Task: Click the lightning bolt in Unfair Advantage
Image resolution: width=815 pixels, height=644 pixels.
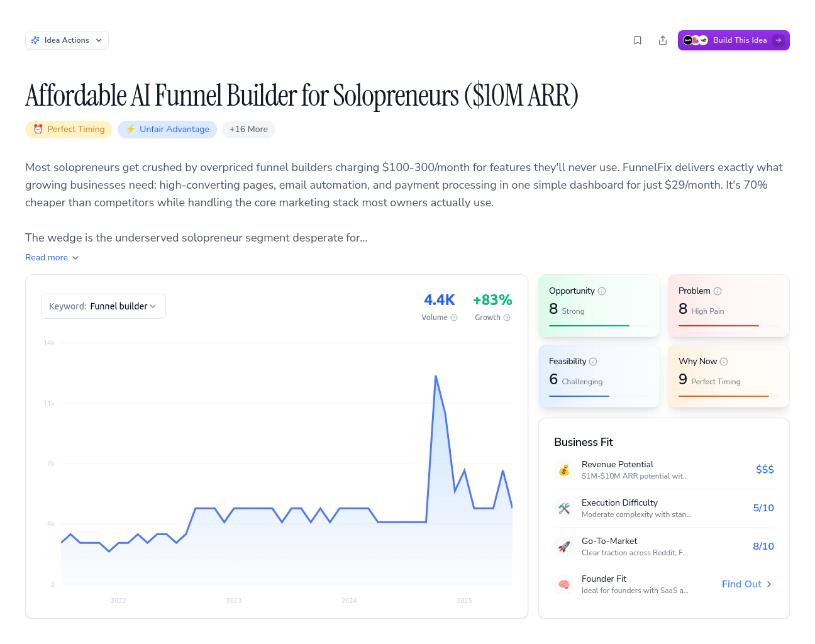Action: (x=131, y=129)
